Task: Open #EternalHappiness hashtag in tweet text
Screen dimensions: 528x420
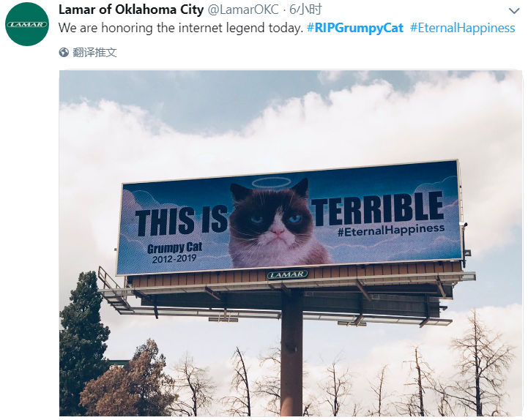Action: [462, 28]
